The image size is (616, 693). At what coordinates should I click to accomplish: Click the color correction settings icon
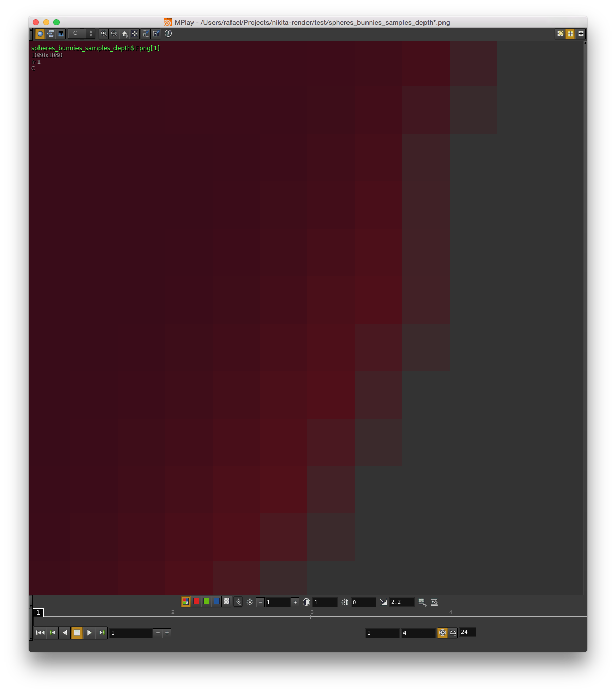tap(434, 602)
